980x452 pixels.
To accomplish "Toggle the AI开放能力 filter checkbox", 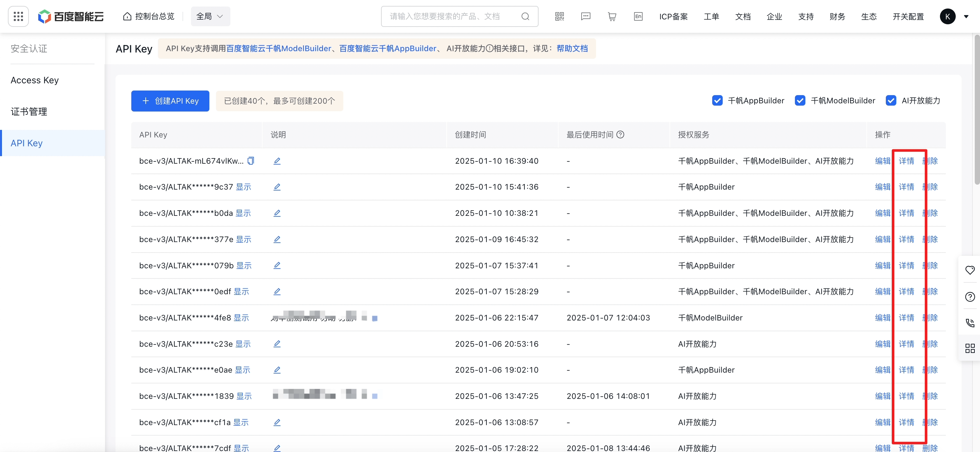I will click(x=891, y=100).
